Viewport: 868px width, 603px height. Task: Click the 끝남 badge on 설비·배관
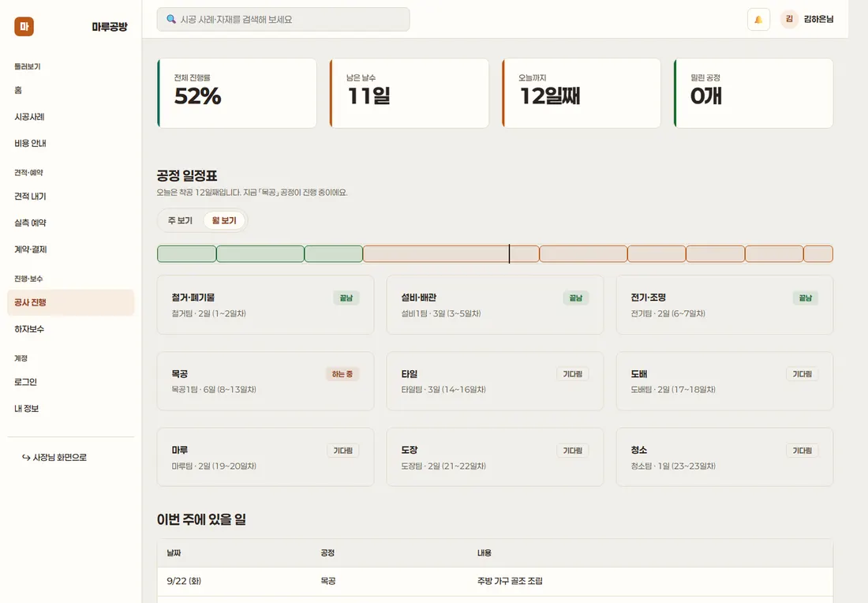coord(576,298)
